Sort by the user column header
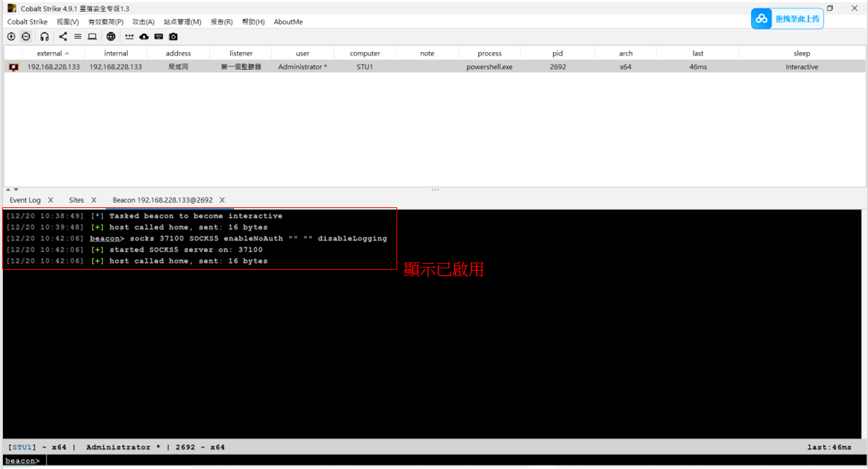Viewport: 868px width, 469px height. tap(303, 53)
